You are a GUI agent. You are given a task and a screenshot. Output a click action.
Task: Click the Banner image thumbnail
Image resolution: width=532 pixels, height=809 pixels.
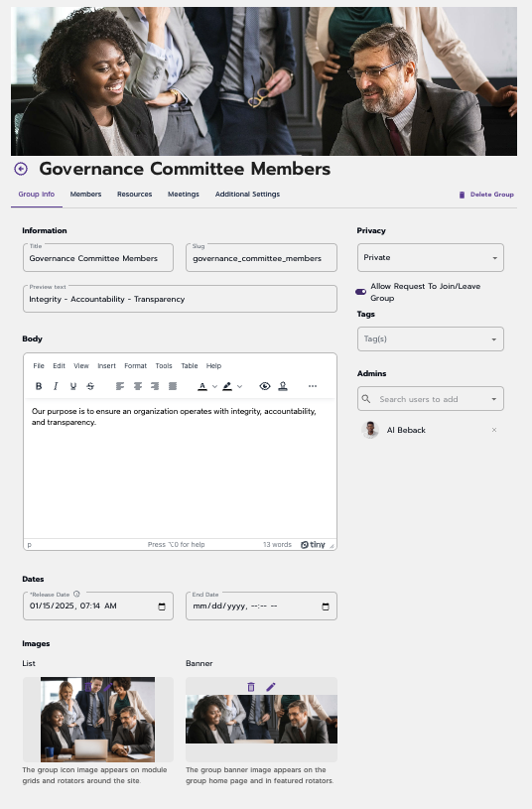click(261, 720)
